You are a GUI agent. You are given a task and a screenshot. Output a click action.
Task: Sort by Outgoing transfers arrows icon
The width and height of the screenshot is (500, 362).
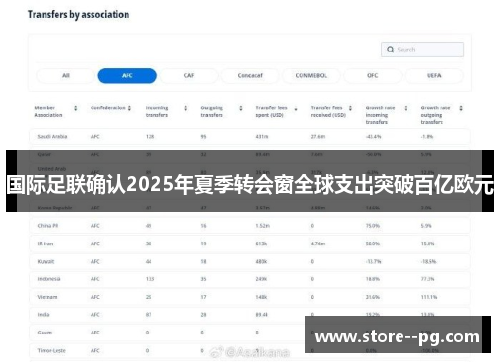pos(241,108)
